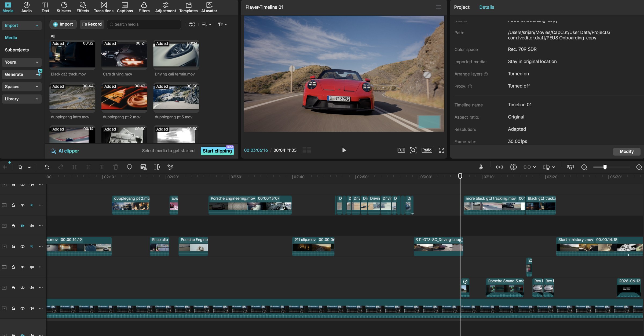Toggle visibility of Porsche Sound track
Screen dimensions: 644x336
pos(23,288)
